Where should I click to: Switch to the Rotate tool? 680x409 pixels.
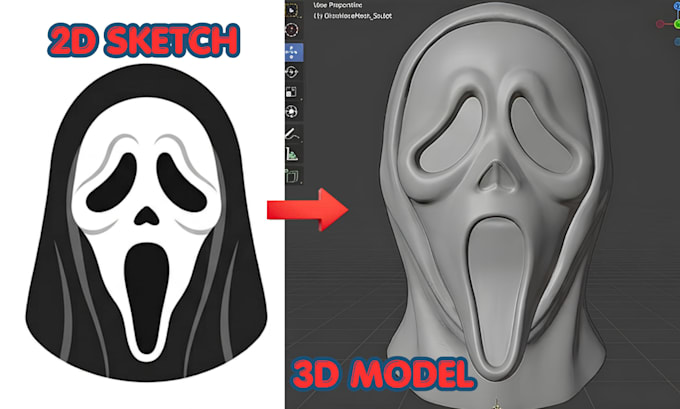[x=292, y=72]
